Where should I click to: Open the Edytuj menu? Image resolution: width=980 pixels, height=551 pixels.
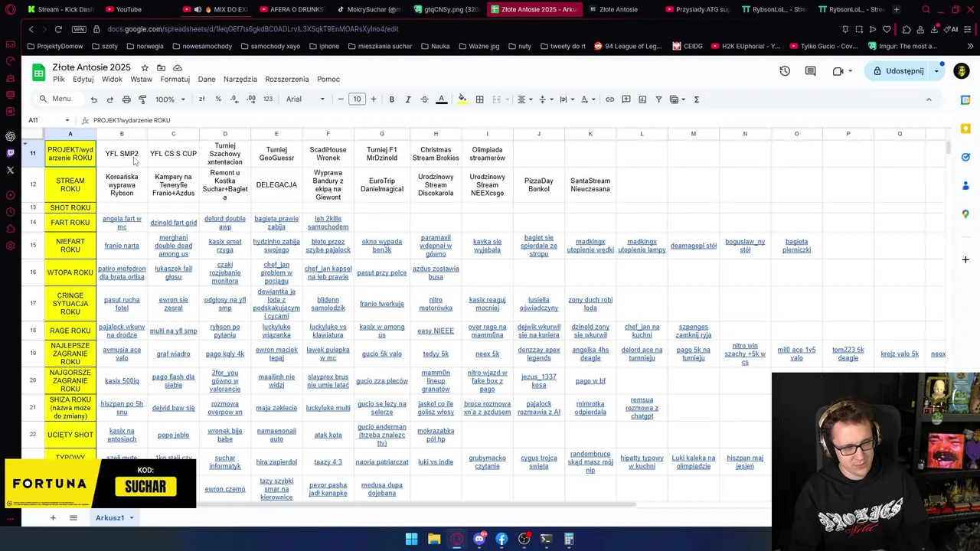click(83, 80)
